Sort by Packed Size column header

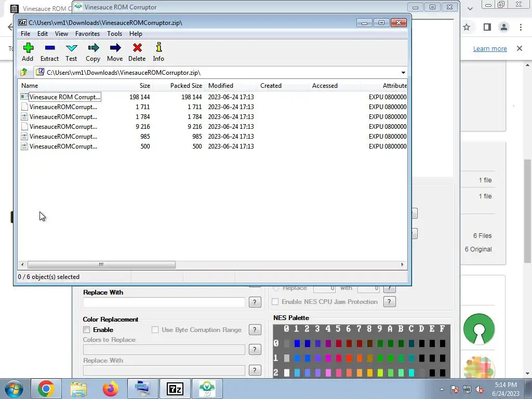point(179,86)
